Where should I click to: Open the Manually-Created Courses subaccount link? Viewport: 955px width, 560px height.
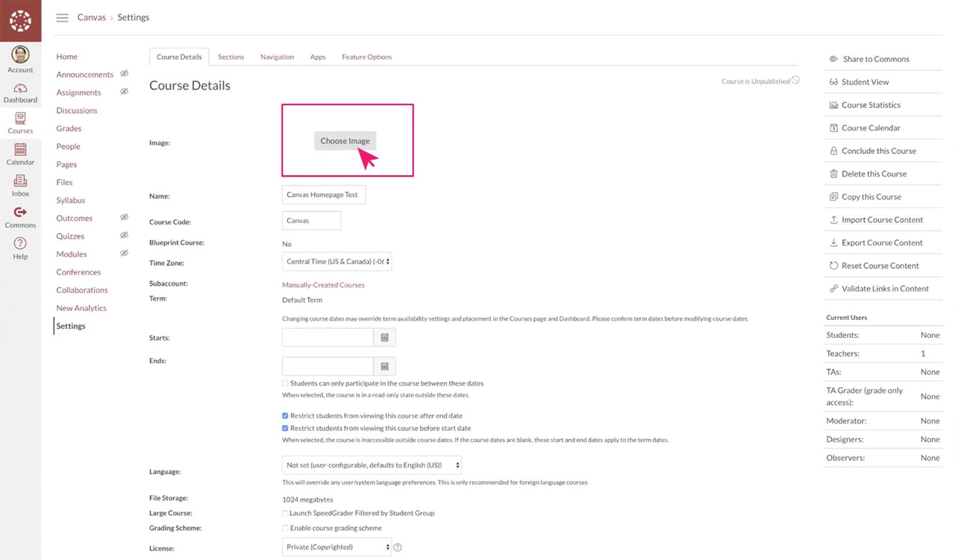tap(323, 285)
